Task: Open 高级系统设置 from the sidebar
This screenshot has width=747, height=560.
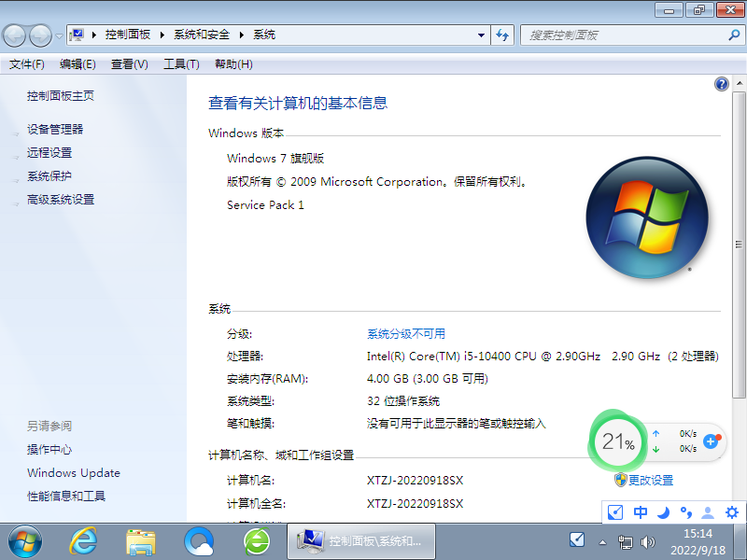Action: click(x=61, y=200)
